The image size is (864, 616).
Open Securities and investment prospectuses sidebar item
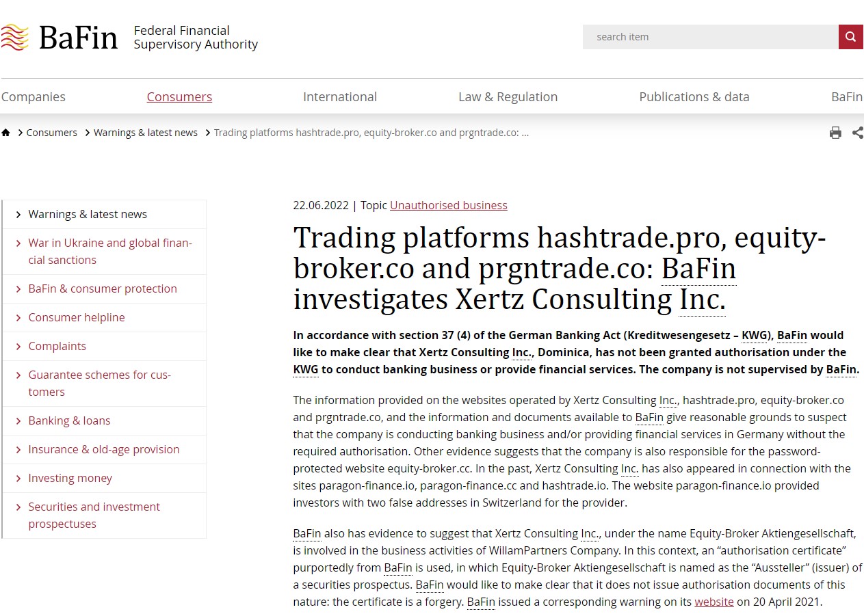click(94, 515)
